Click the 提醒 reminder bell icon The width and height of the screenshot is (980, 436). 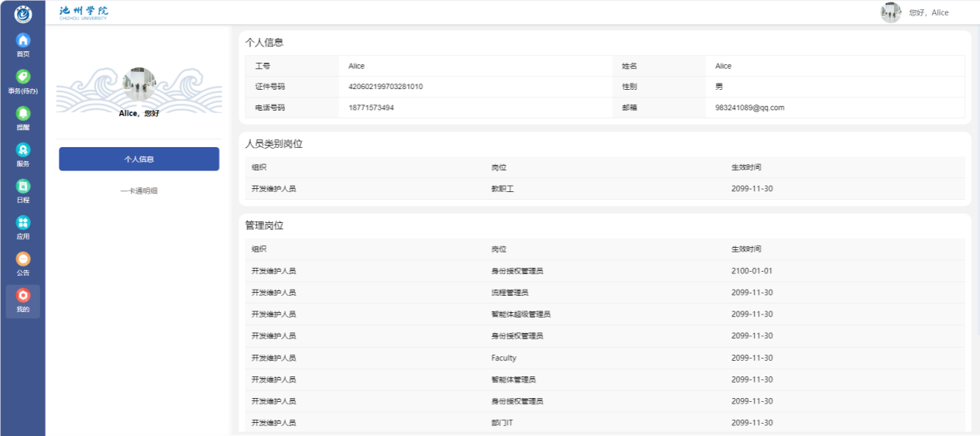tap(23, 113)
